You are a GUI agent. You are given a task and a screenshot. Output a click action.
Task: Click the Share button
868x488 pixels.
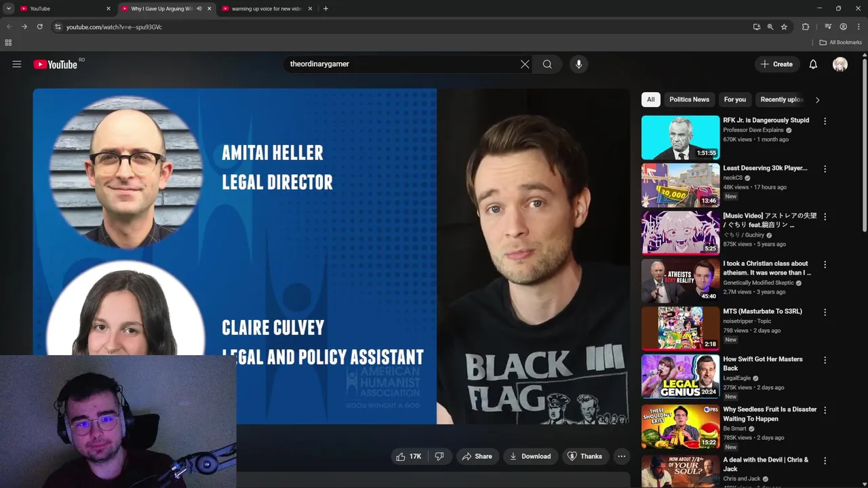click(477, 456)
